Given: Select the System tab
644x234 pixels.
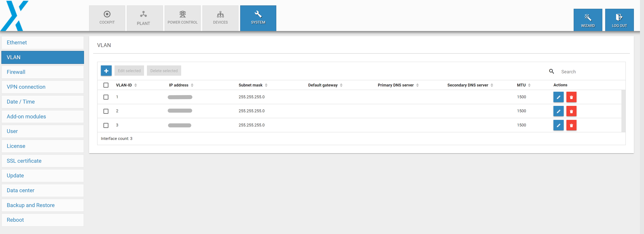Looking at the screenshot, I should point(258,18).
